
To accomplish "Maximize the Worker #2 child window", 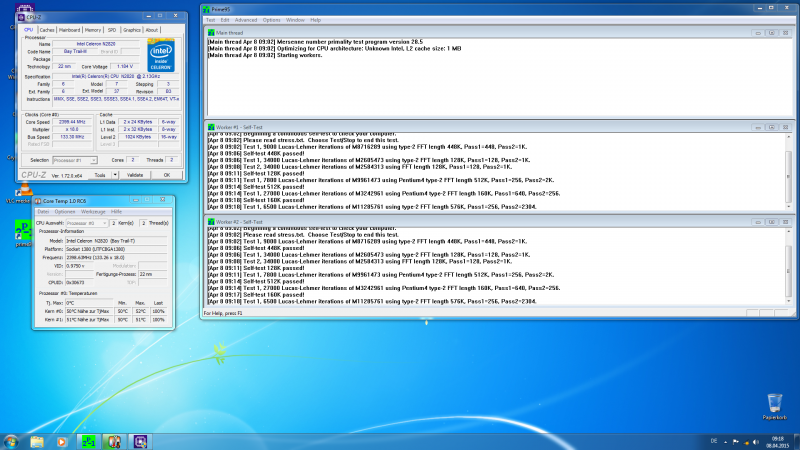I will point(771,222).
